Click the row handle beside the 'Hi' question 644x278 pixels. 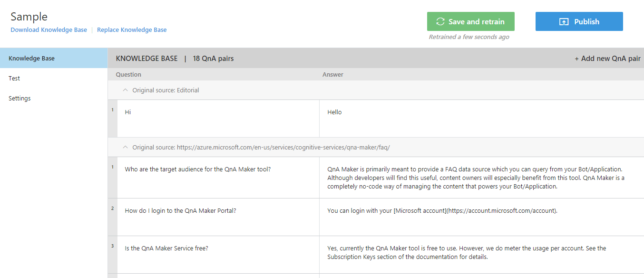point(113,119)
